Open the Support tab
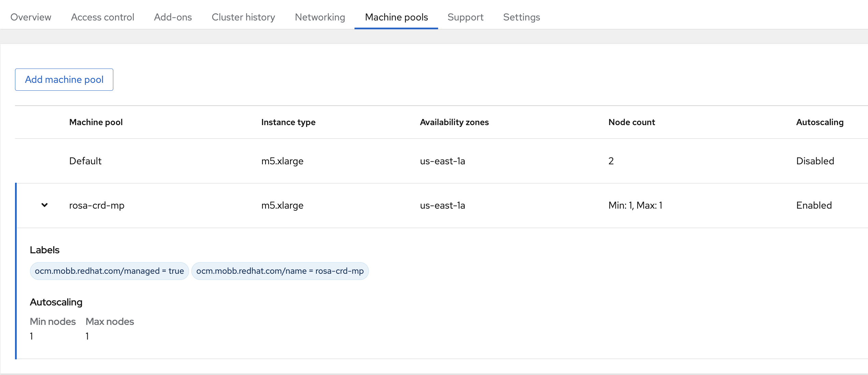Viewport: 868px width, 375px height. tap(465, 17)
